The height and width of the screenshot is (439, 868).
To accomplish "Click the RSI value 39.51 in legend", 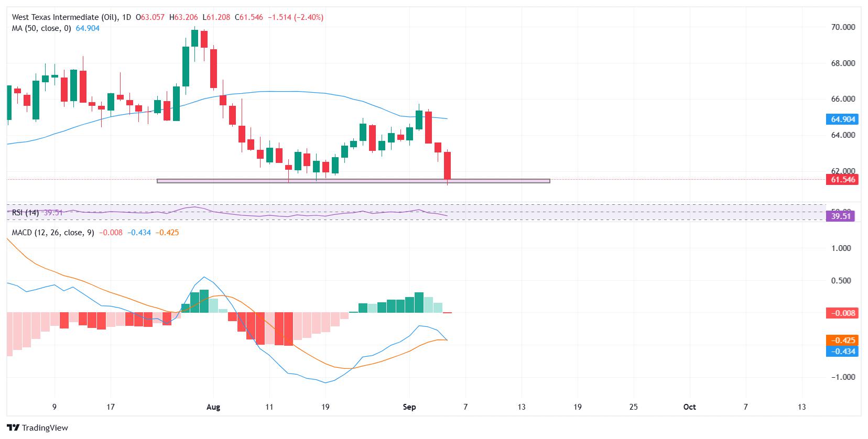I will pos(53,213).
